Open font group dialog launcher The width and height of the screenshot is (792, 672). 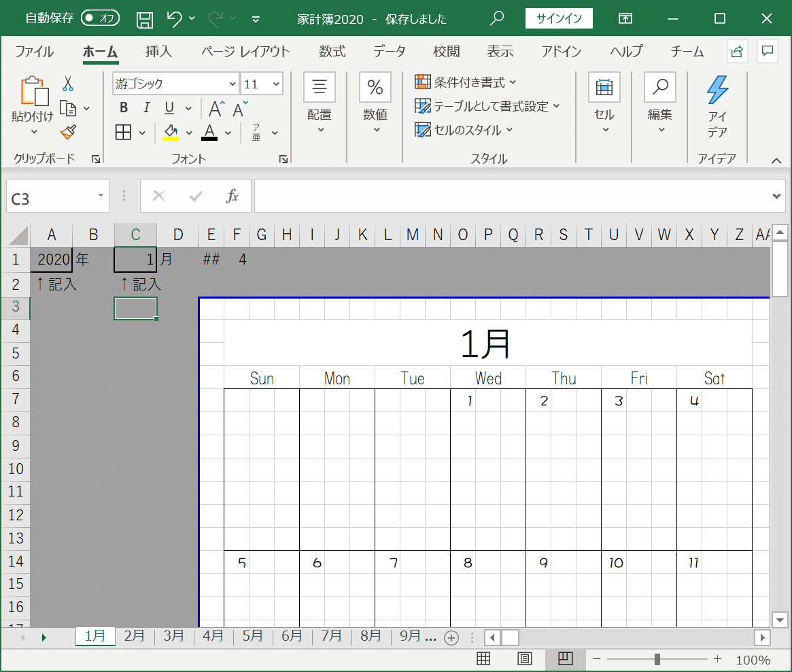tap(283, 159)
